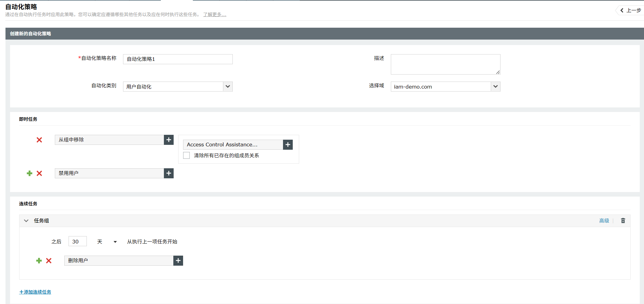The width and height of the screenshot is (644, 304).
Task: Check 清除所有已存在的组成员关系 checkbox
Action: (186, 155)
